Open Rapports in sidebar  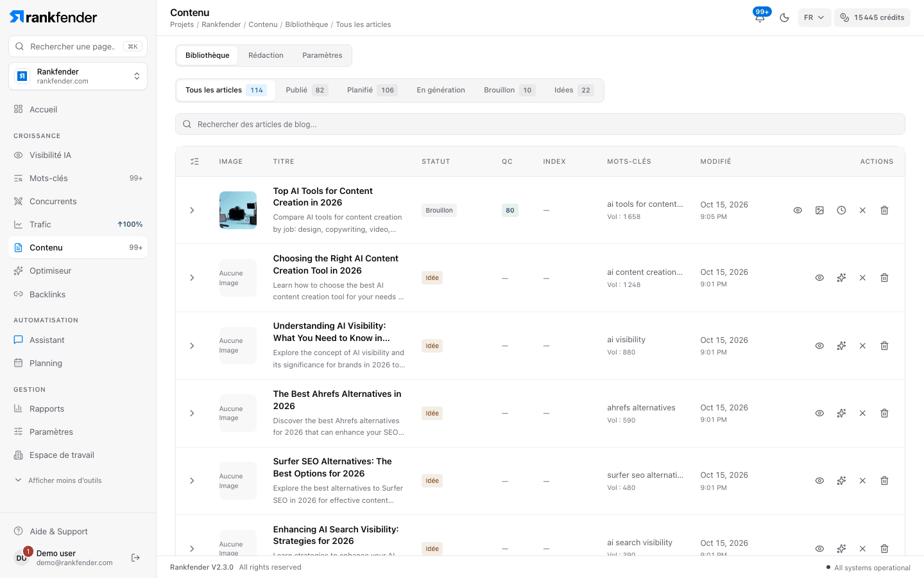78,408
